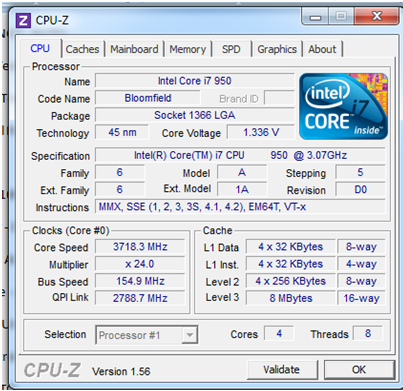
Task: Click the Level 2 size 4 x 256 KBytes
Action: (291, 281)
